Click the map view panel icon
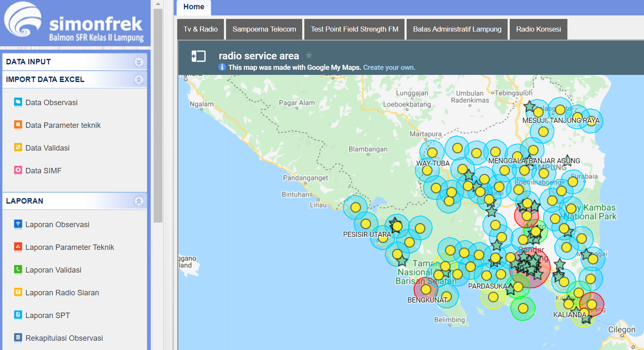This screenshot has height=350, width=644. (198, 56)
